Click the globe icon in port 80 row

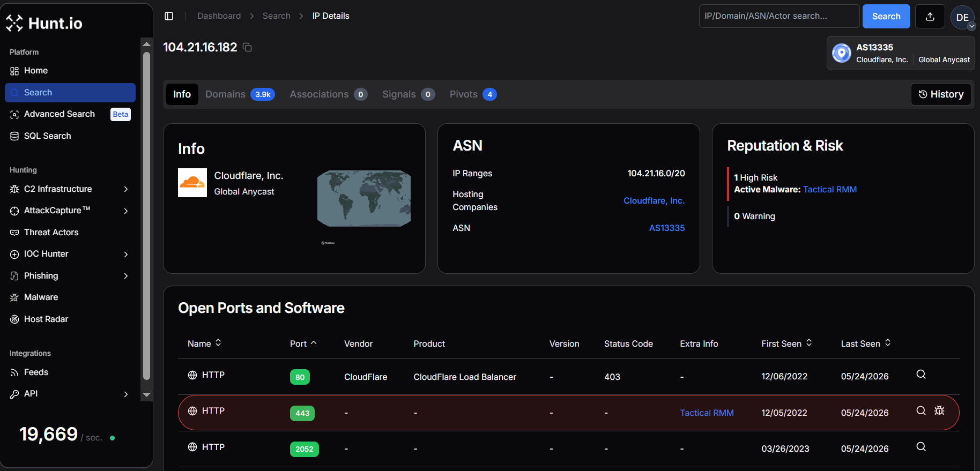192,375
